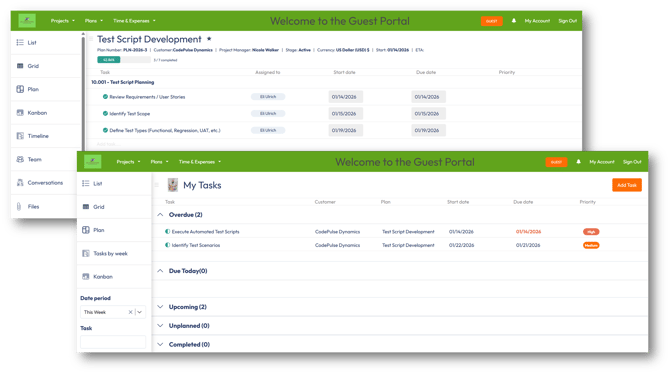Clear the This Week date period selection
The height and width of the screenshot is (374, 670).
pos(130,312)
